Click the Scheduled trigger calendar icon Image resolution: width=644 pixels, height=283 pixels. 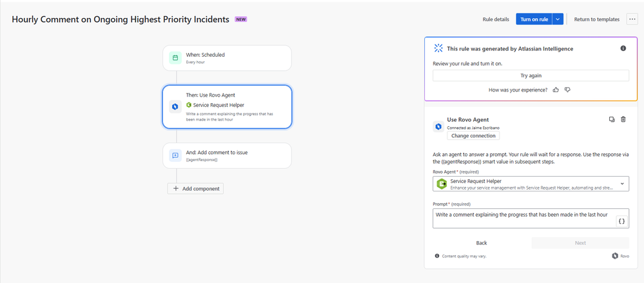coord(175,58)
